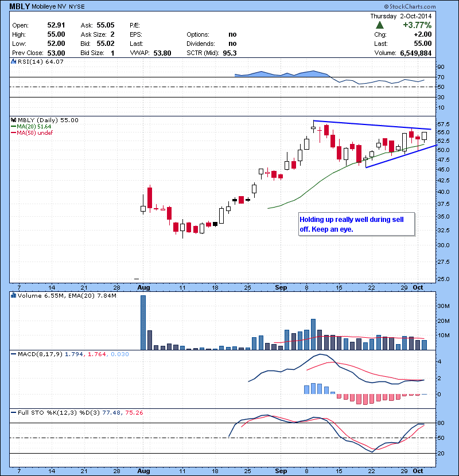Click the Volume value 6,549,884
Viewport: 459px width, 476px height.
coord(415,53)
